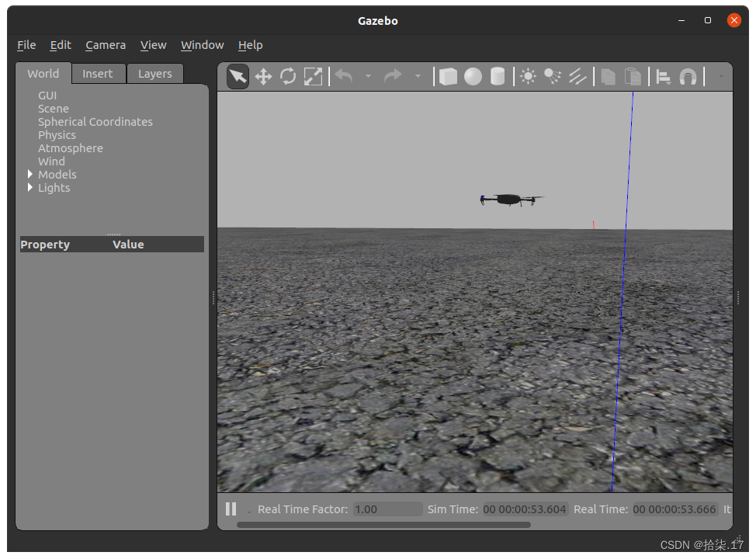This screenshot has height=559, width=756.
Task: Insert a cylinder shape
Action: click(498, 76)
